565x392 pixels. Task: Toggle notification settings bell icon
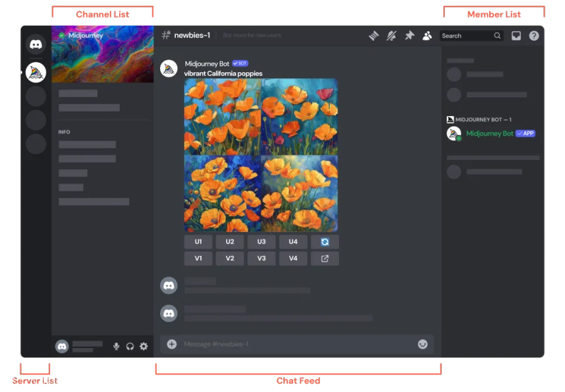point(391,36)
